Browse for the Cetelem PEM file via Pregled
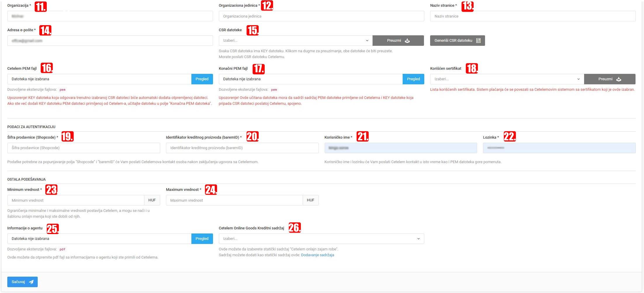The height and width of the screenshot is (293, 644). 202,79
